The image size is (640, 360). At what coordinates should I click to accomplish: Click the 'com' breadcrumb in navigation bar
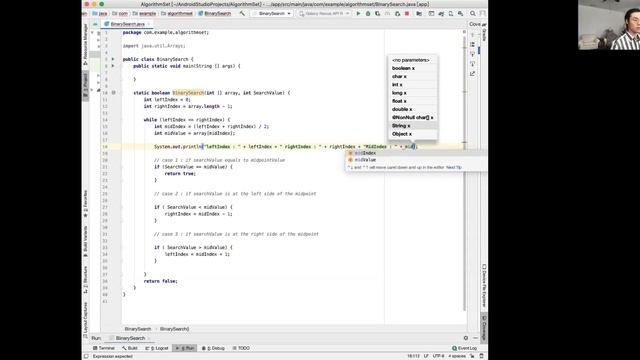point(120,13)
